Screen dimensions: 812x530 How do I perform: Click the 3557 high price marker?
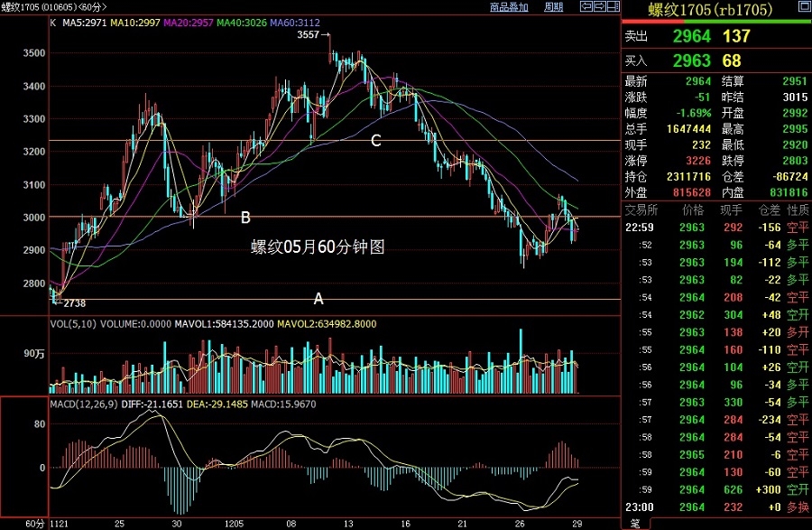tap(309, 34)
